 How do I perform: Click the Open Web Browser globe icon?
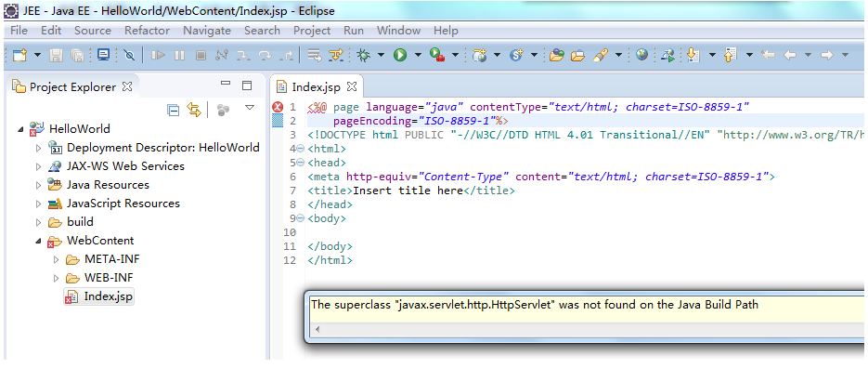(x=642, y=54)
